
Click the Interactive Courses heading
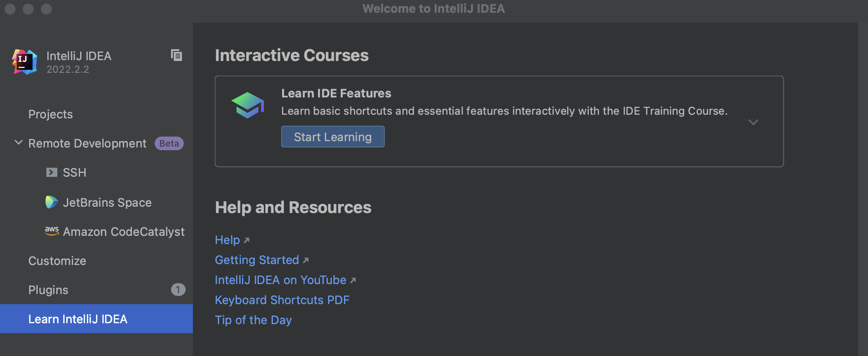292,56
